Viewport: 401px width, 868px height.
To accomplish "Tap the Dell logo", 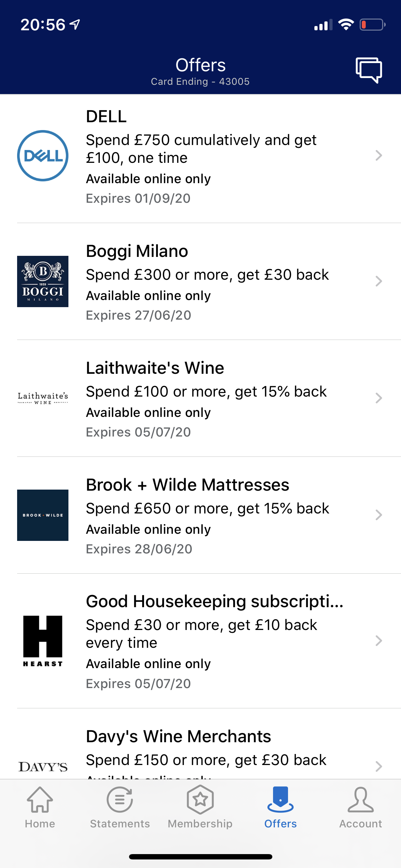I will pos(43,156).
